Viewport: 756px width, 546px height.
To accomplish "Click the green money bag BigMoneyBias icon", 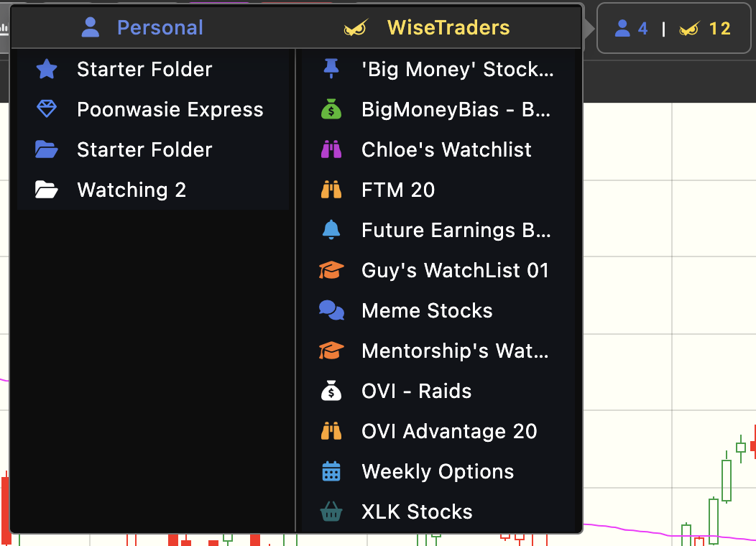I will pos(331,110).
